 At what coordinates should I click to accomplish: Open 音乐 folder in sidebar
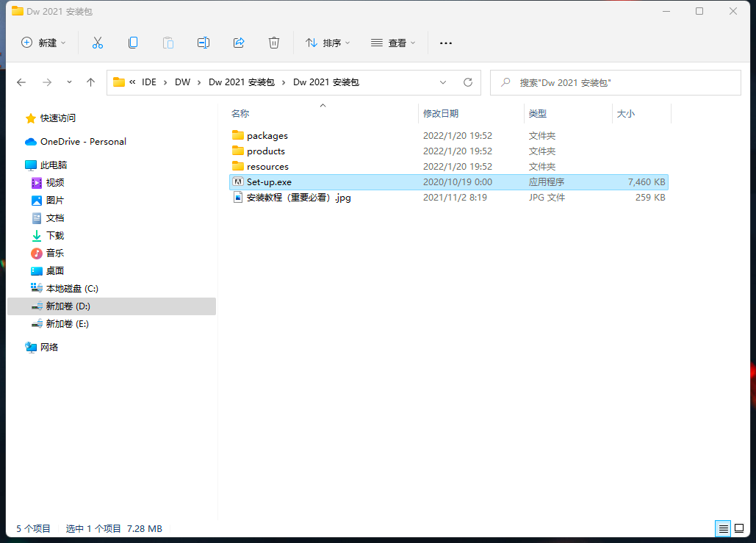[x=48, y=253]
